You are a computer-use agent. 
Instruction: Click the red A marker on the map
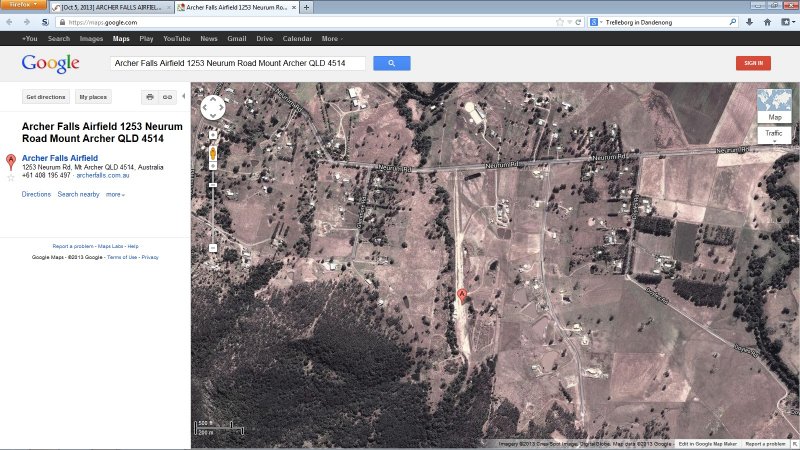pos(462,295)
